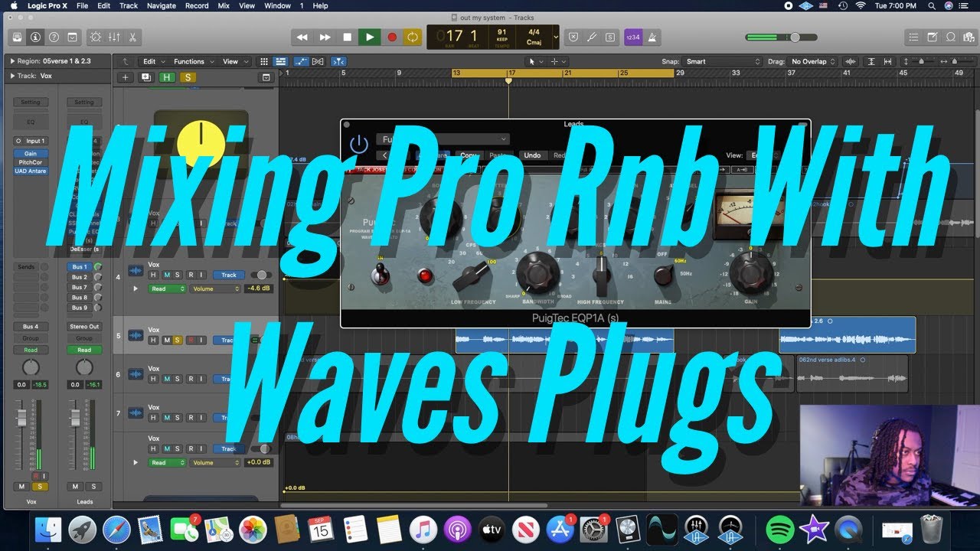Open Smart Controls dial icon
This screenshot has height=551, width=980.
(x=96, y=37)
